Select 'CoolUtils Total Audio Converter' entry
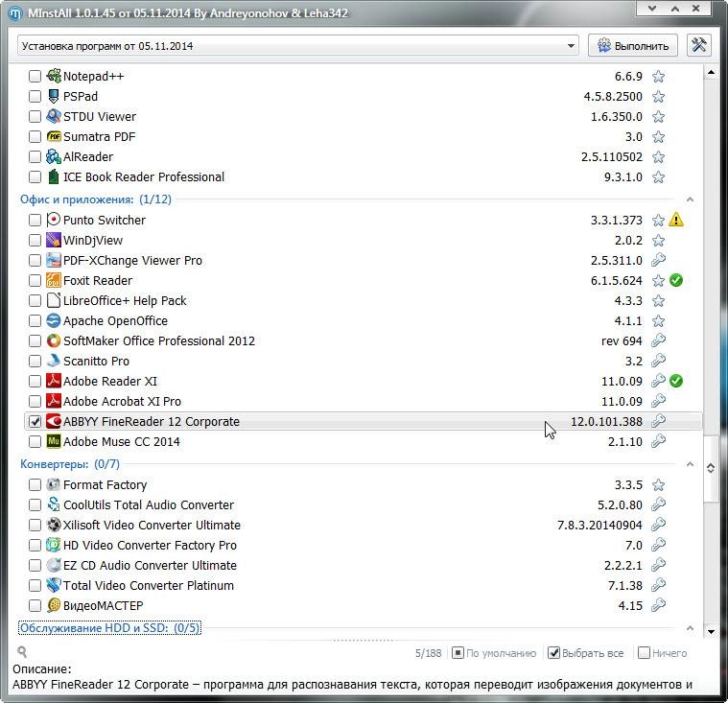 pos(364,504)
